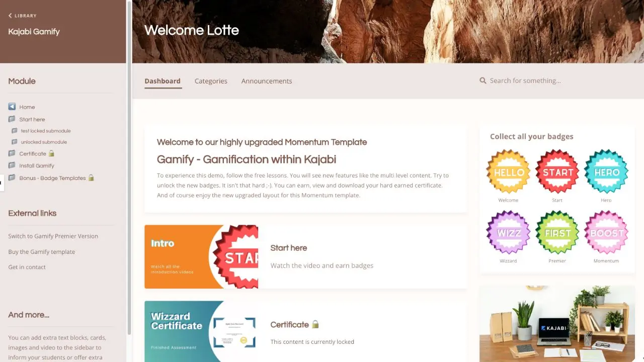This screenshot has height=362, width=644.
Task: Select the pink BOOST Momentum badge
Action: click(x=606, y=232)
